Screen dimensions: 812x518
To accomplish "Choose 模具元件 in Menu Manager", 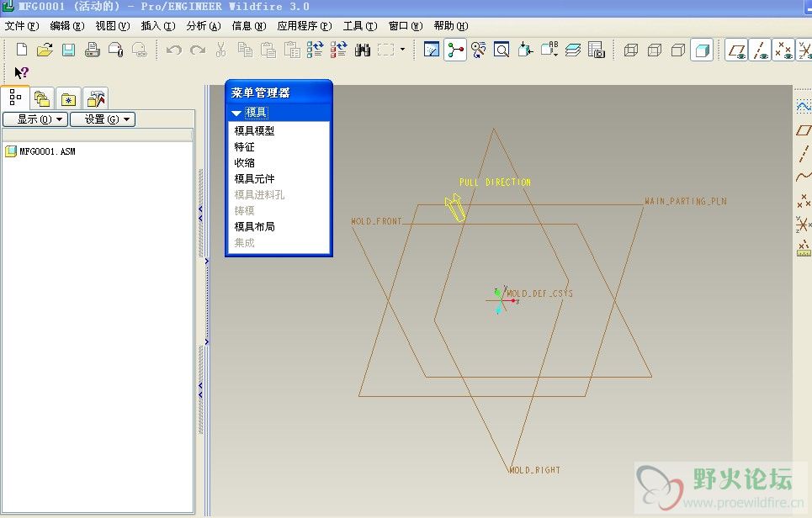I will [254, 179].
